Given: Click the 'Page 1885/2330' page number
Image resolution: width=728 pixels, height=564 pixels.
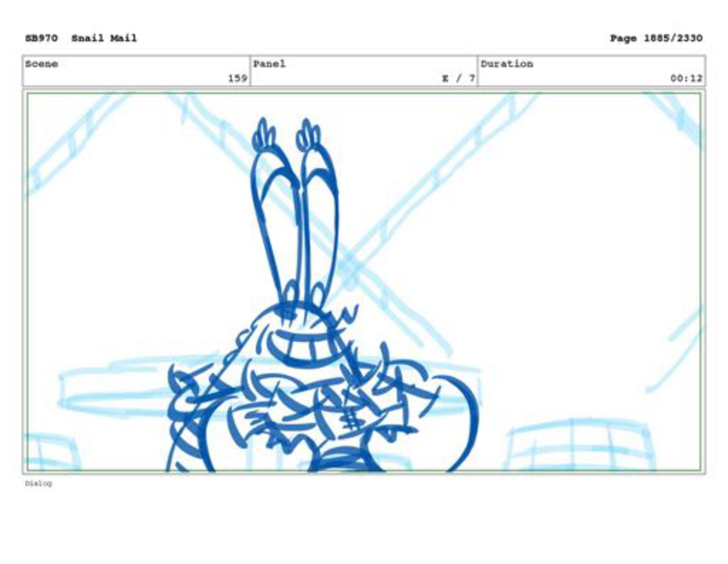Looking at the screenshot, I should 656,38.
